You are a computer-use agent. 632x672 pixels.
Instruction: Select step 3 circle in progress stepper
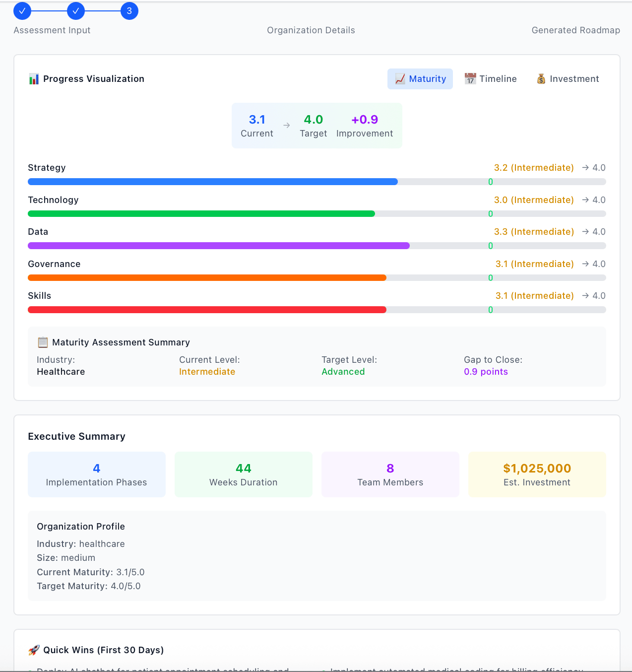129,11
